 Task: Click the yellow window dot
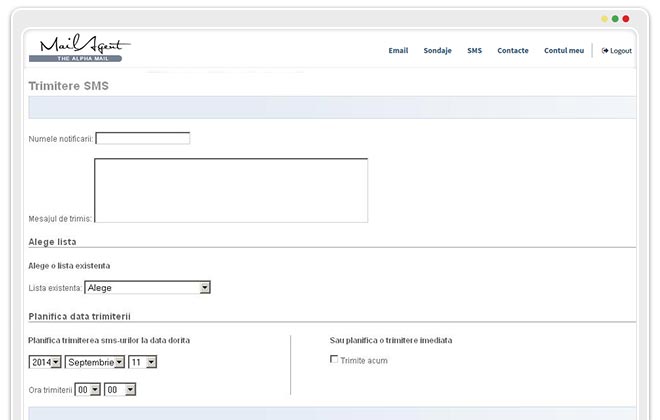[x=604, y=18]
